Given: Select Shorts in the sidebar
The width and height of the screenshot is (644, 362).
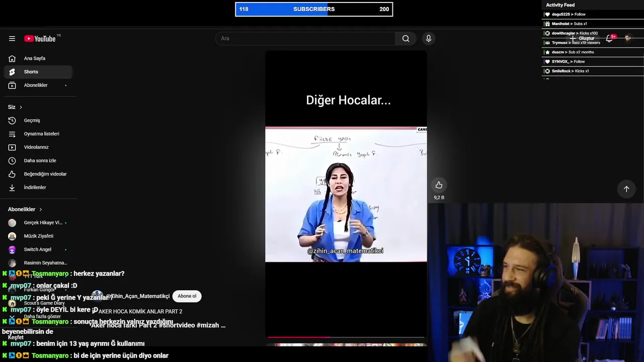Looking at the screenshot, I should [38, 72].
